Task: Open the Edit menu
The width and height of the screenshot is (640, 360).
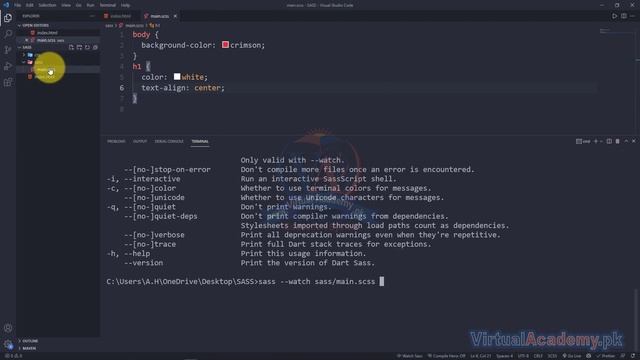Action: pyautogui.click(x=30, y=5)
